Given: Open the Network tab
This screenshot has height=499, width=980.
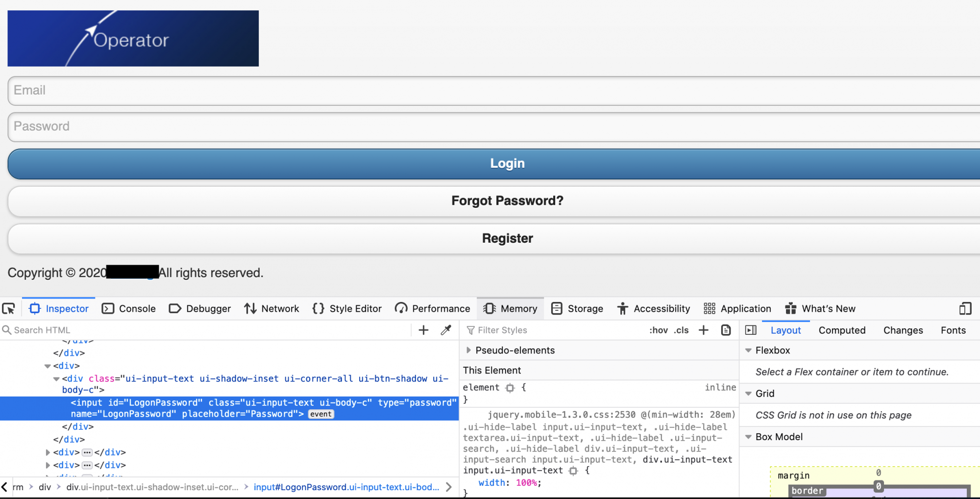Looking at the screenshot, I should pos(271,308).
